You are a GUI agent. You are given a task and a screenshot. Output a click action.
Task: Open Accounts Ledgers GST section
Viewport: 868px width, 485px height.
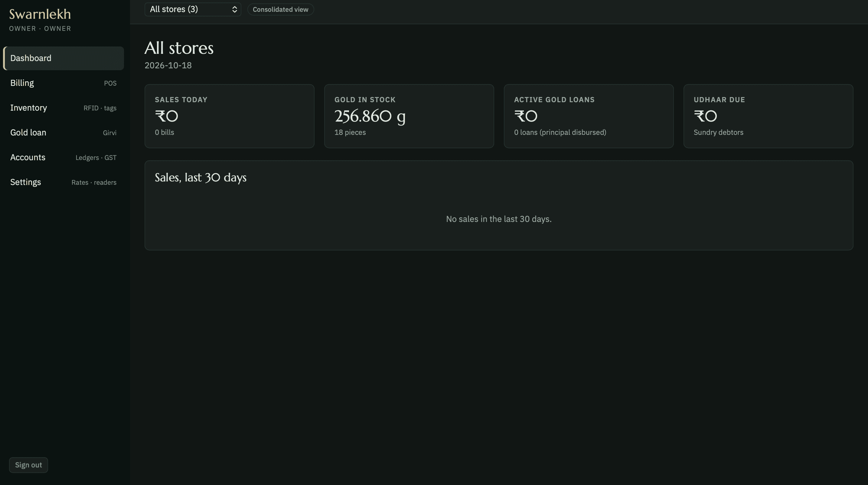tap(63, 158)
